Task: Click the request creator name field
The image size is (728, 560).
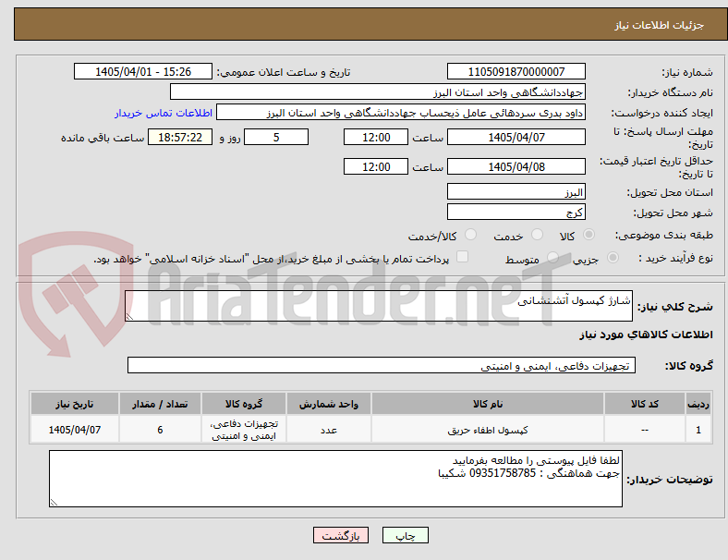Action: click(x=401, y=113)
